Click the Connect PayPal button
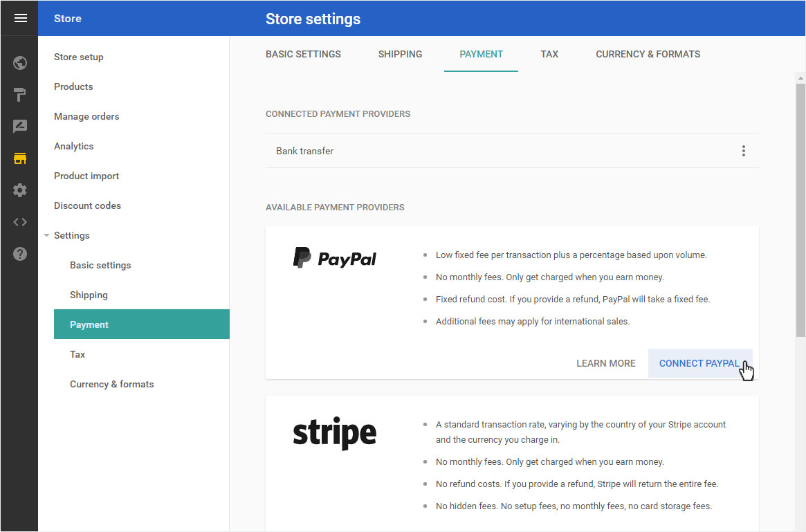This screenshot has width=806, height=532. [700, 363]
